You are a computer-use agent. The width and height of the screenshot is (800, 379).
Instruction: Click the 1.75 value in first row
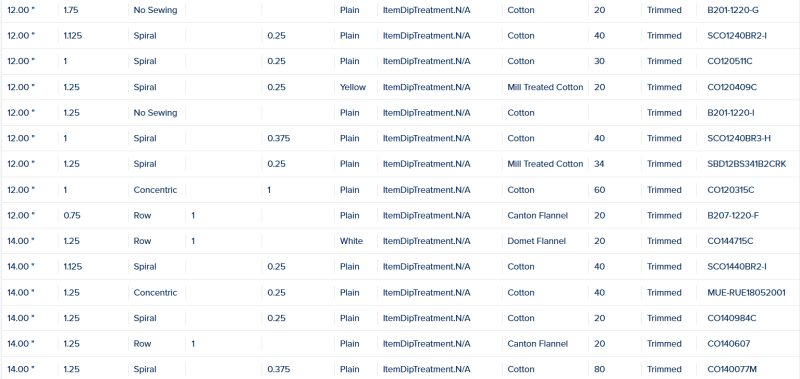[71, 10]
